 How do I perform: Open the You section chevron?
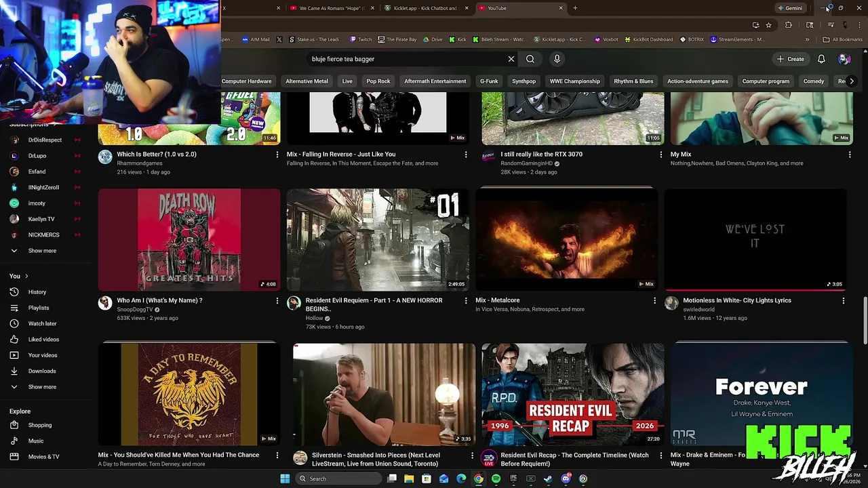pos(26,276)
